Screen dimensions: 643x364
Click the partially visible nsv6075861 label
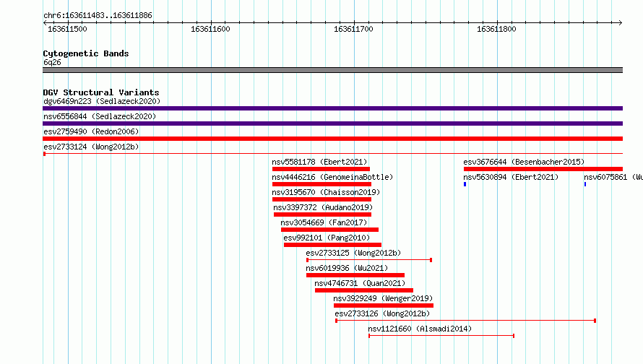[x=613, y=177]
